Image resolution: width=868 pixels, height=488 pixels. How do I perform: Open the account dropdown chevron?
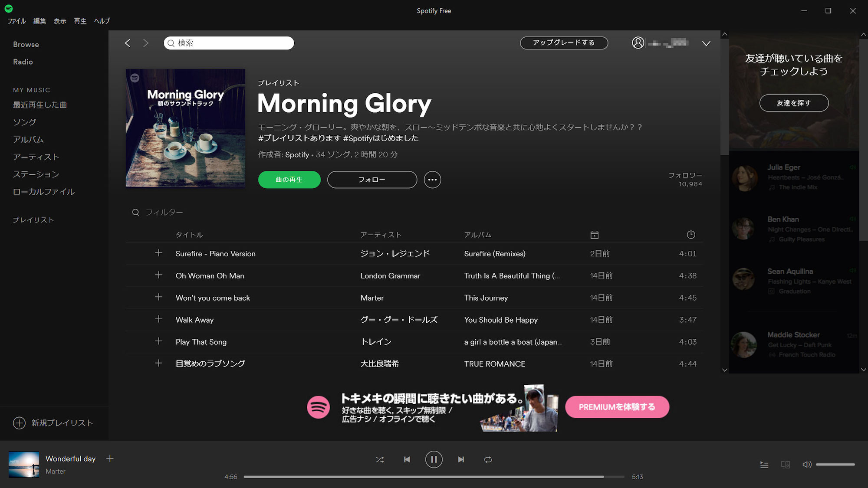(x=706, y=43)
